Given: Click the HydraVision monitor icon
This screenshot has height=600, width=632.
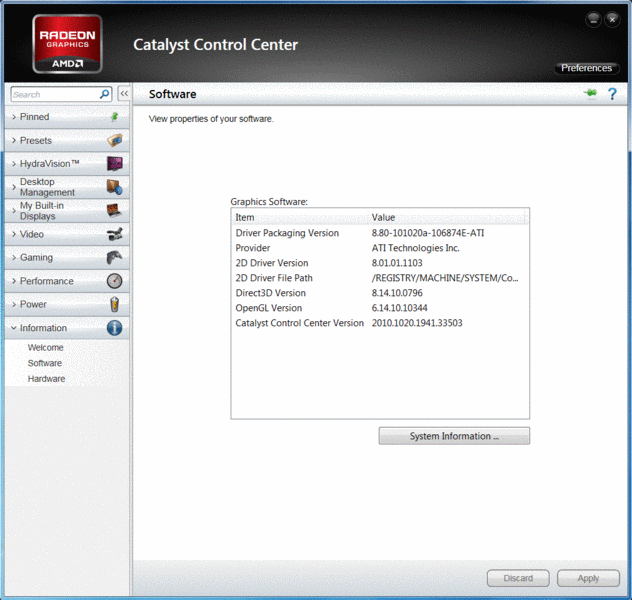Looking at the screenshot, I should click(x=115, y=164).
